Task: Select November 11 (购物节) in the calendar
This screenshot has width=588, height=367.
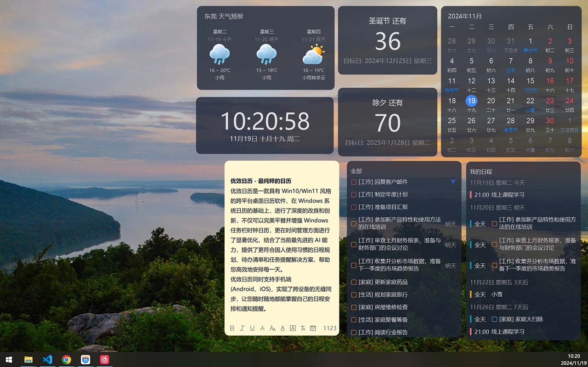Action: click(452, 85)
